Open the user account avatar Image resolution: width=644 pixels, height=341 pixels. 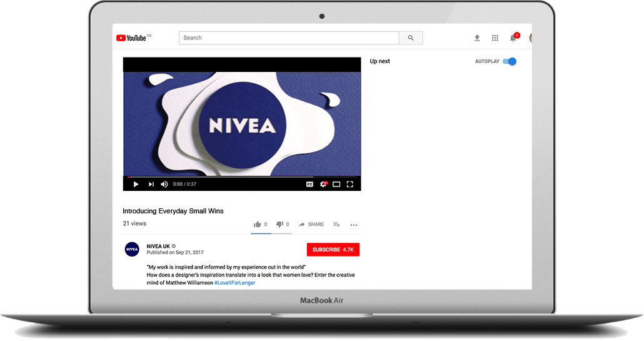pos(530,38)
